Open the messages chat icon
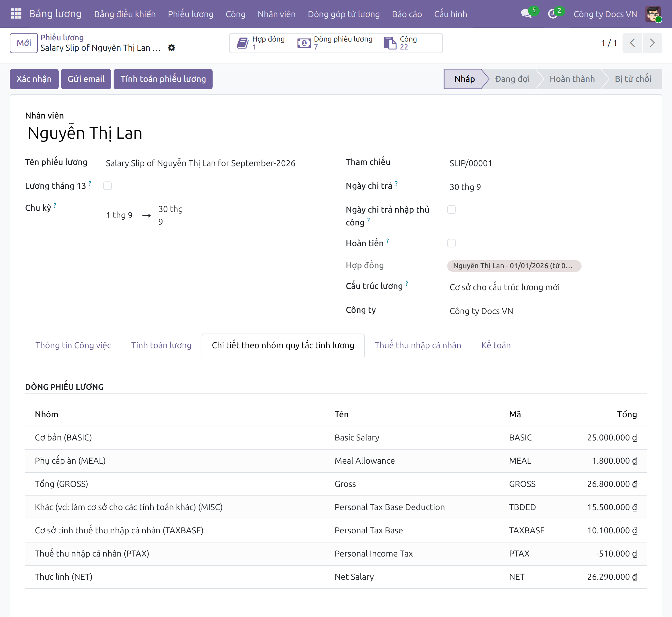The image size is (672, 617). click(526, 14)
